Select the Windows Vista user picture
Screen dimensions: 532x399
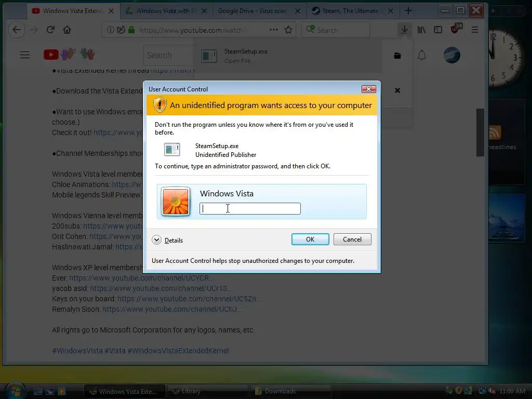click(x=176, y=202)
